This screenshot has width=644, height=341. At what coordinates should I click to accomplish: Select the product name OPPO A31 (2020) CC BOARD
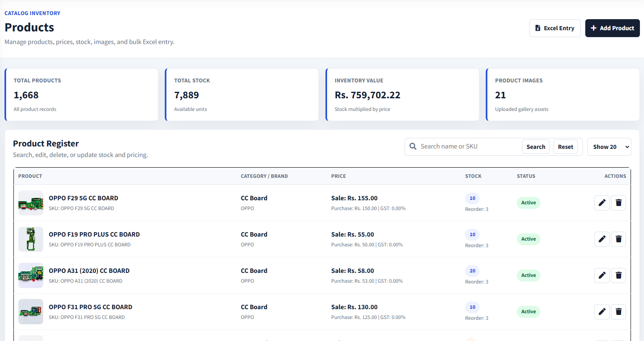89,271
